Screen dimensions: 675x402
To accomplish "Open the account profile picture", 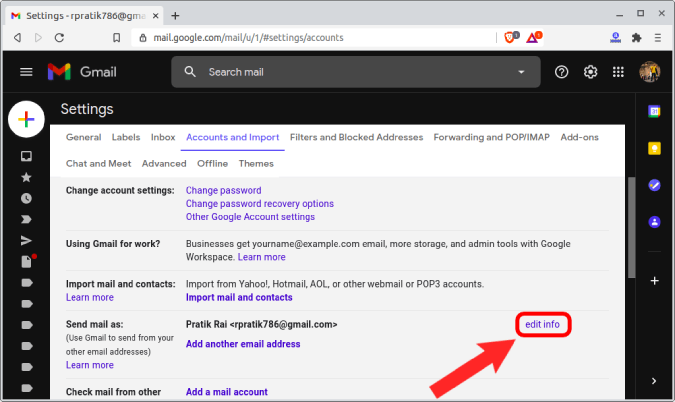I will pyautogui.click(x=650, y=72).
